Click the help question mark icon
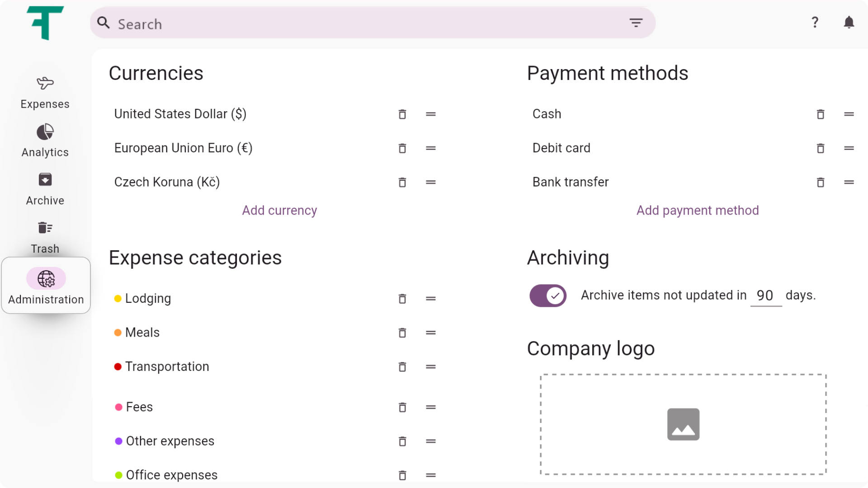868x488 pixels. [x=815, y=22]
